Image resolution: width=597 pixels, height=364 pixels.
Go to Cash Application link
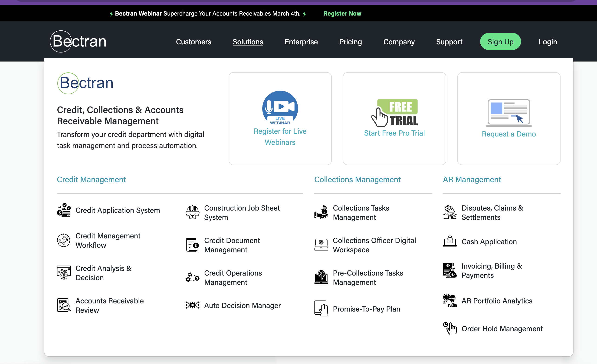pos(489,241)
